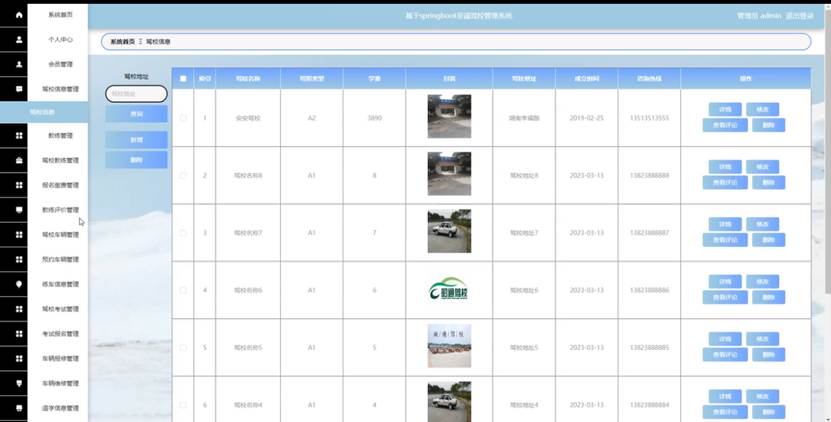Open the 驾校考试管理 menu item
The image size is (831, 422).
60,309
